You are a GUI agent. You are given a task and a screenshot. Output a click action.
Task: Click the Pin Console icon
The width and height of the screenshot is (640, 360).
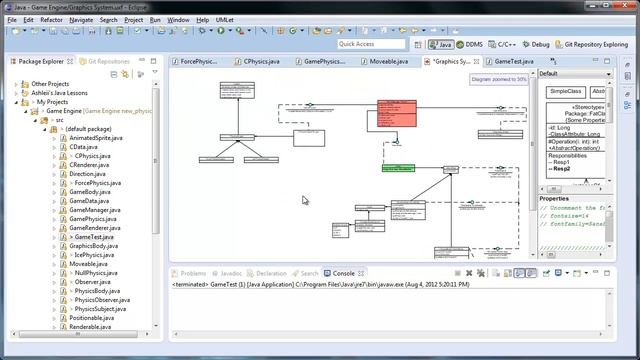546,273
